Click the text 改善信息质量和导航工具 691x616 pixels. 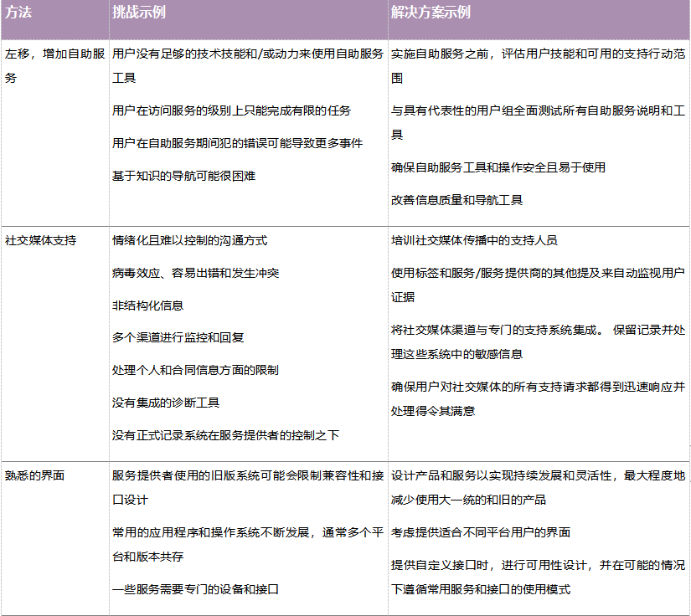[456, 199]
